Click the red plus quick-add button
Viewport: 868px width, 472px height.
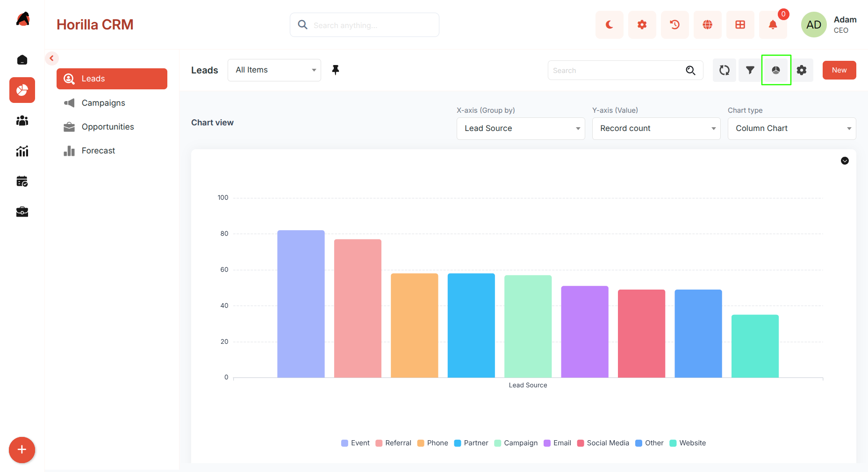pyautogui.click(x=22, y=450)
